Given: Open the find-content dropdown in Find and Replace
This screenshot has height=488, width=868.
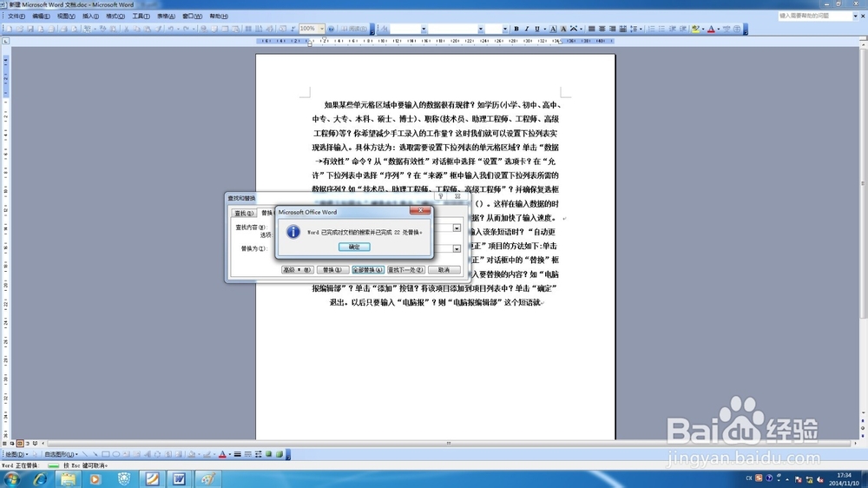Looking at the screenshot, I should tap(457, 228).
